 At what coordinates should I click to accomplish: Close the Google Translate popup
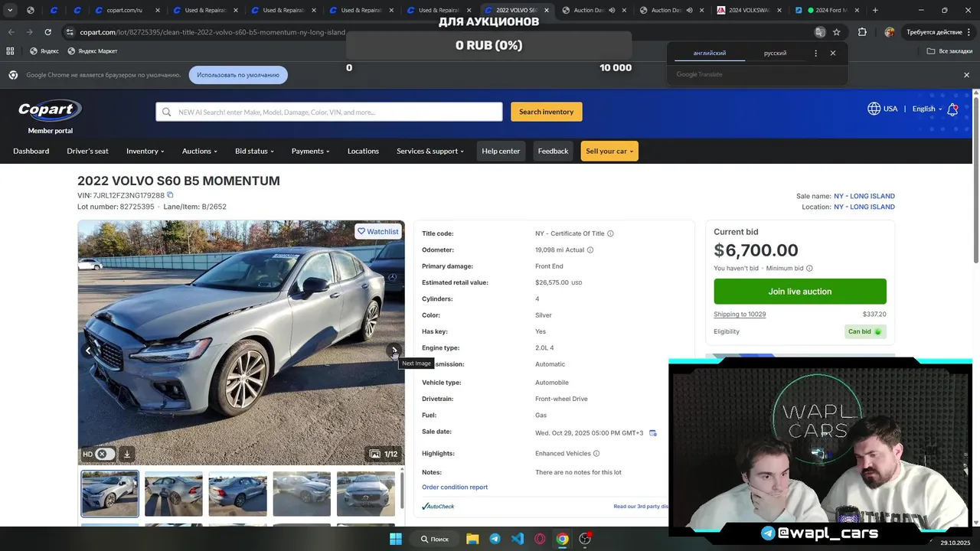point(833,53)
